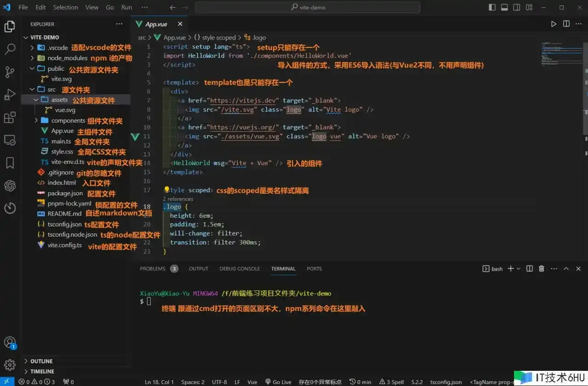
Task: Run the file with the play icon
Action: click(x=554, y=24)
